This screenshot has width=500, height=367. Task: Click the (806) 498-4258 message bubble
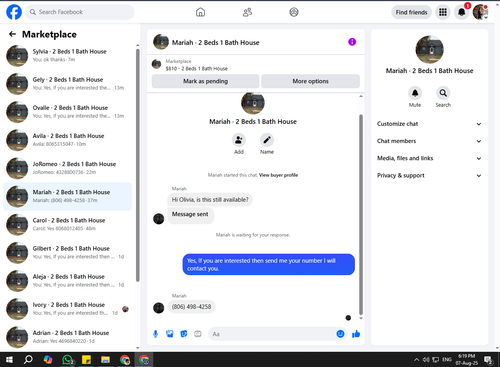(x=191, y=307)
